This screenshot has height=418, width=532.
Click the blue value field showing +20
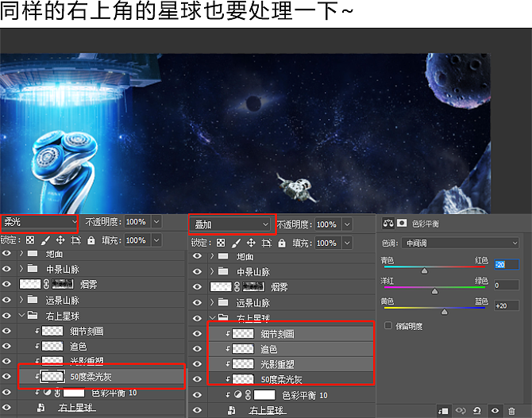[507, 306]
